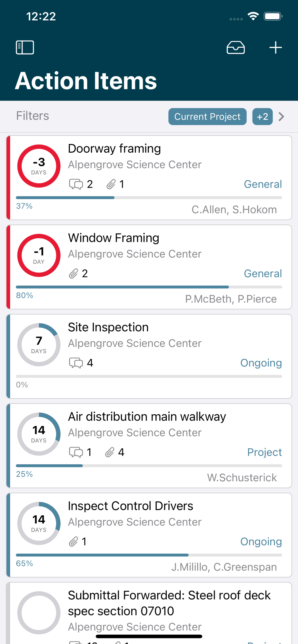Tap the plus icon to add item
The height and width of the screenshot is (644, 298).
pyautogui.click(x=275, y=48)
